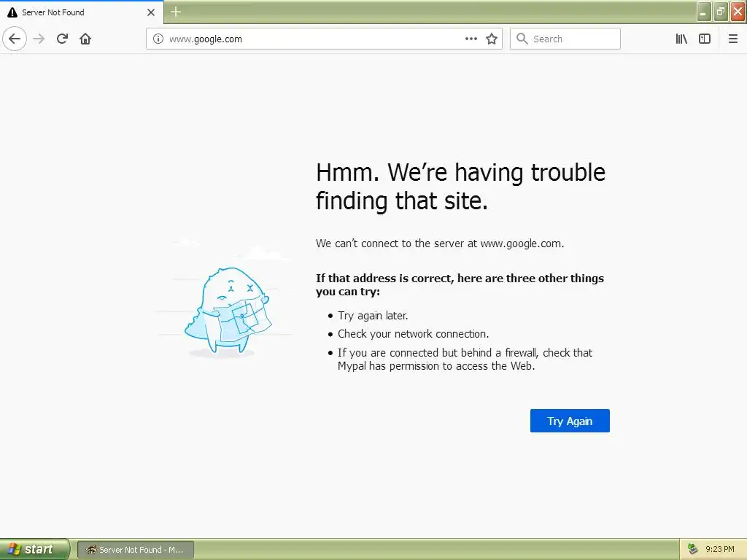This screenshot has width=747, height=560.
Task: Click the 'Hmm. We're having trouble' heading
Action: 461,186
